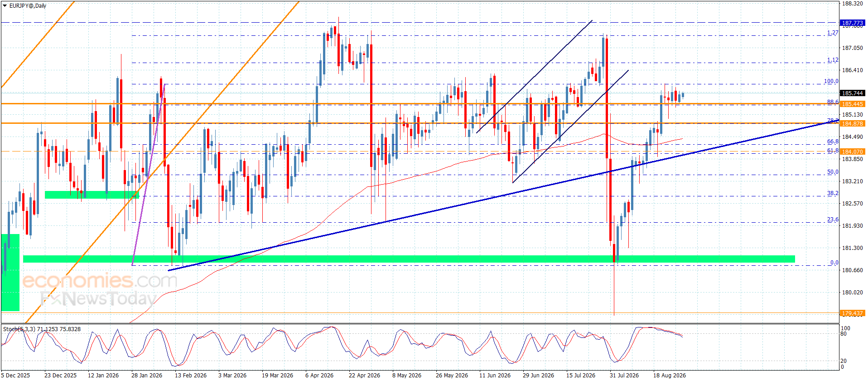Select the 23.6 Fibonacci level label
This screenshot has width=868, height=381.
click(x=833, y=220)
